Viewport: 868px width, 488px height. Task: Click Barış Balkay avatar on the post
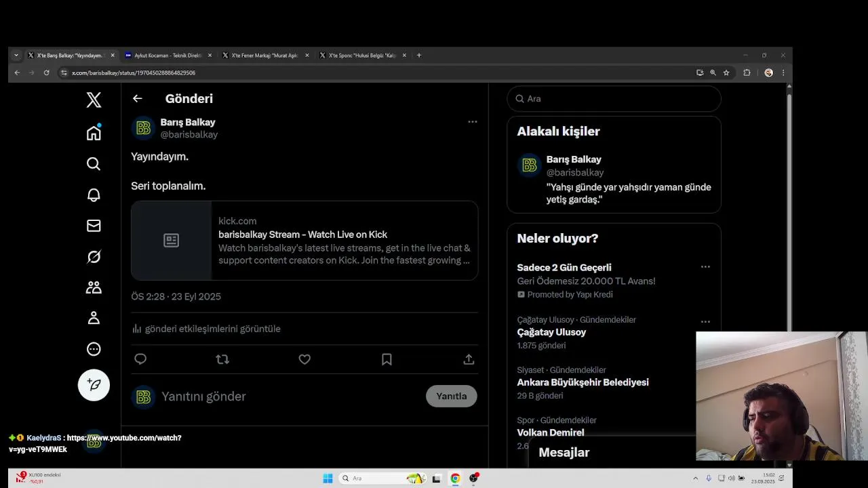pyautogui.click(x=143, y=128)
